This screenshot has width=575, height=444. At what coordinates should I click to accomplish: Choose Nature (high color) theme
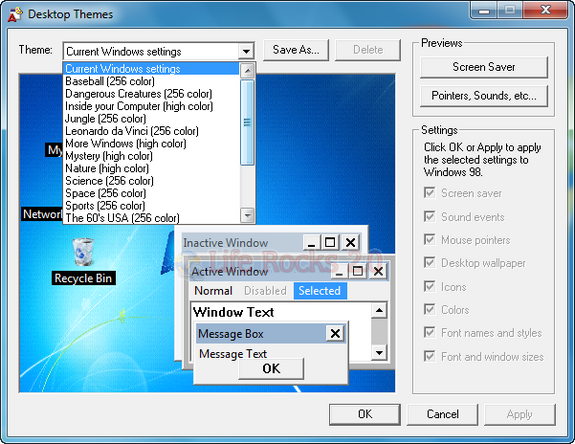(x=151, y=168)
